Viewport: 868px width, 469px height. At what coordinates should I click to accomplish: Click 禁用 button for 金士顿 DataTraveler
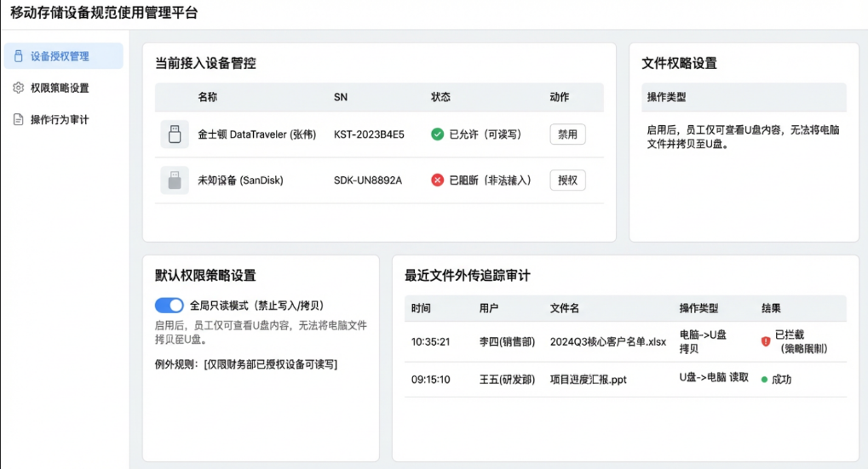567,134
